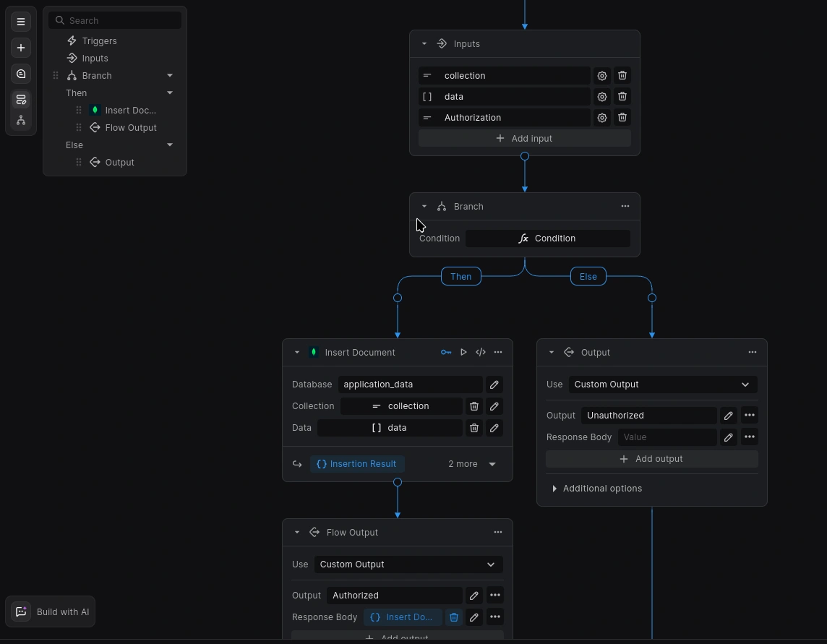Delete the data input

(x=622, y=97)
